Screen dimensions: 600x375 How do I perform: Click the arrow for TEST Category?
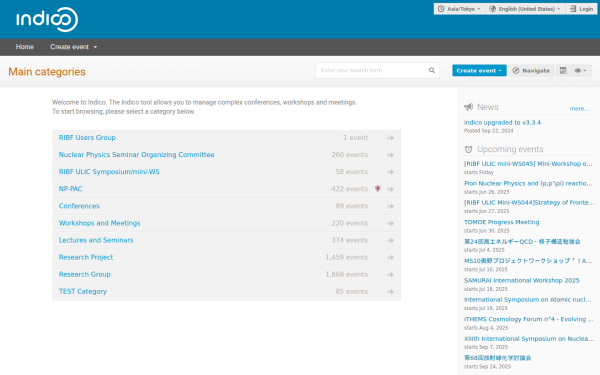(390, 292)
